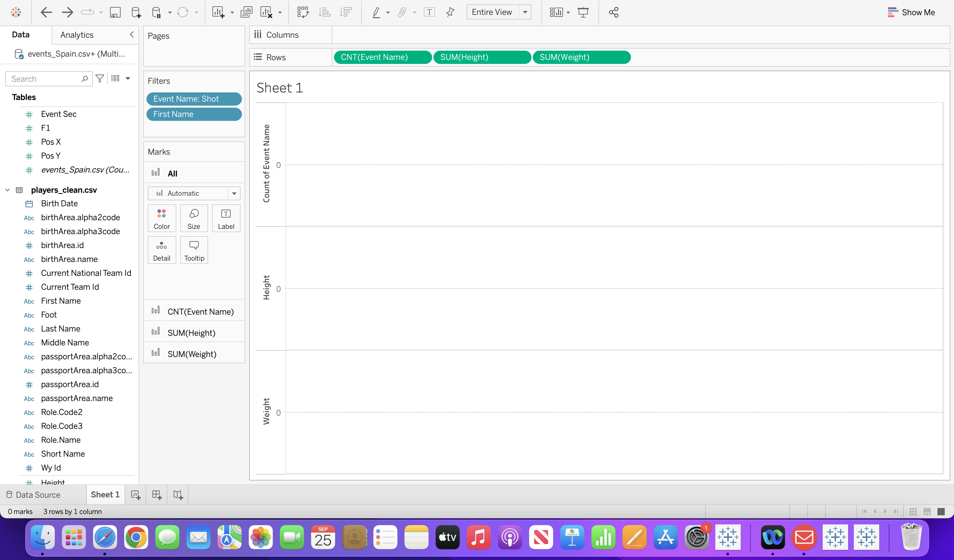Open the Color shelf on the Marks card
This screenshot has width=954, height=560.
click(162, 218)
